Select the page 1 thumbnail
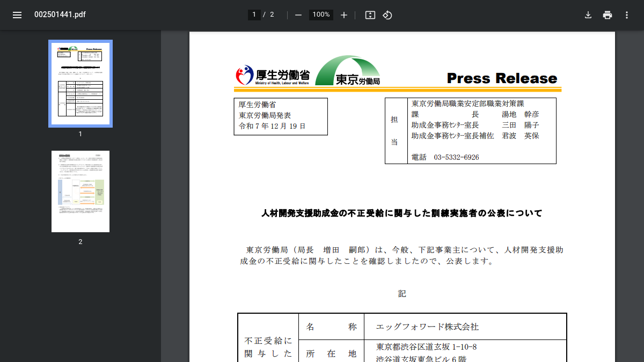This screenshot has width=644, height=362. tap(80, 84)
